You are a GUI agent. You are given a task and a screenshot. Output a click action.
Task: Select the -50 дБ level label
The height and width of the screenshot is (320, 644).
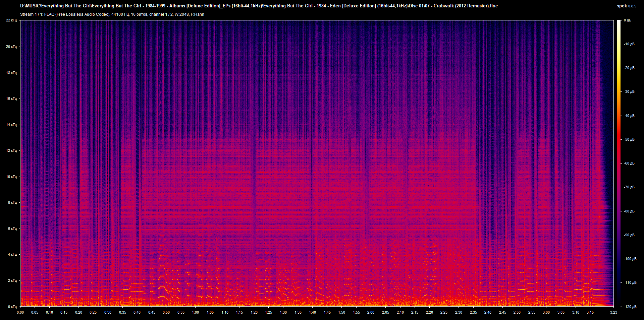(629, 140)
